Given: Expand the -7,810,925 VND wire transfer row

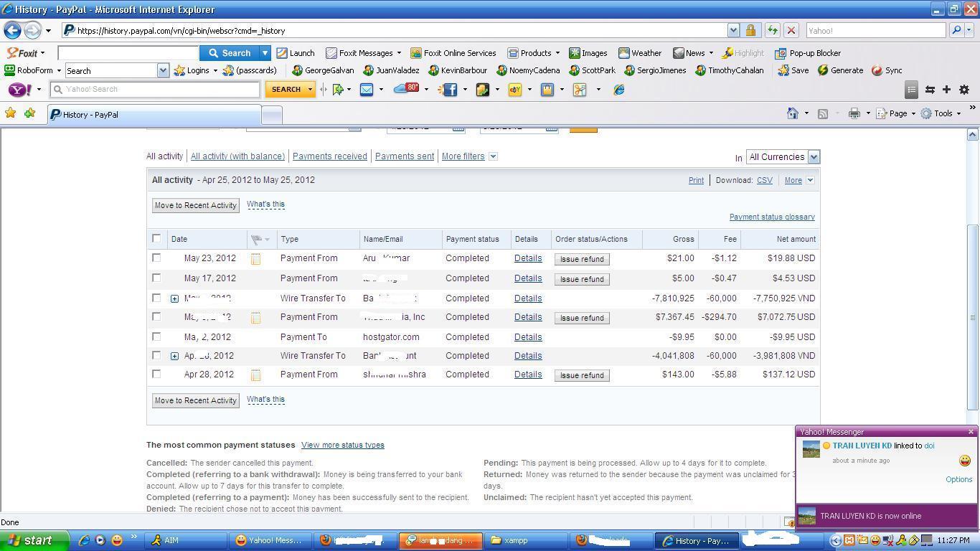Looking at the screenshot, I should pyautogui.click(x=174, y=298).
